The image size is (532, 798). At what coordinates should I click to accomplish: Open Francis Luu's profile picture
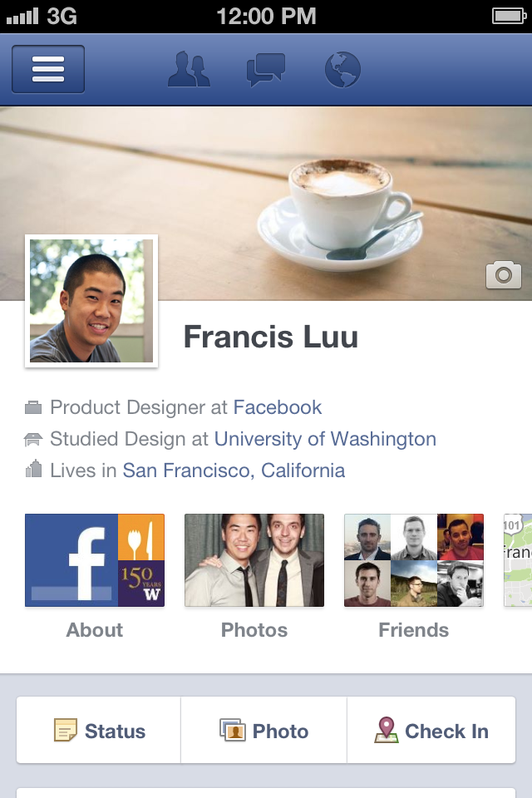[x=91, y=301]
